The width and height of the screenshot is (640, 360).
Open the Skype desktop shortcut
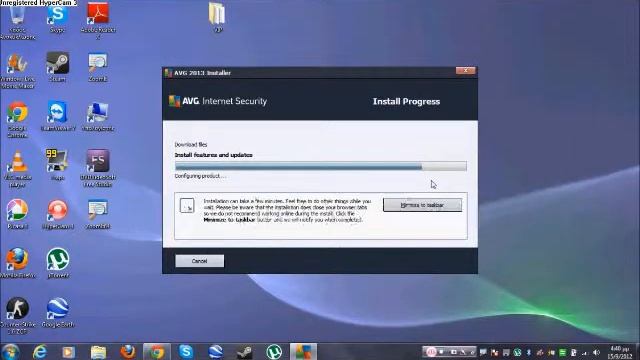pyautogui.click(x=57, y=18)
